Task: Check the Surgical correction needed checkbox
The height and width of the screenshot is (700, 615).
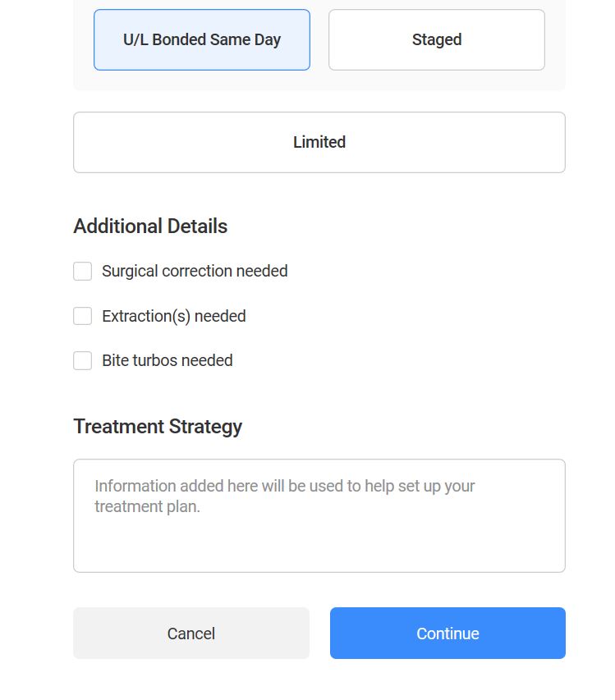Action: [x=83, y=271]
